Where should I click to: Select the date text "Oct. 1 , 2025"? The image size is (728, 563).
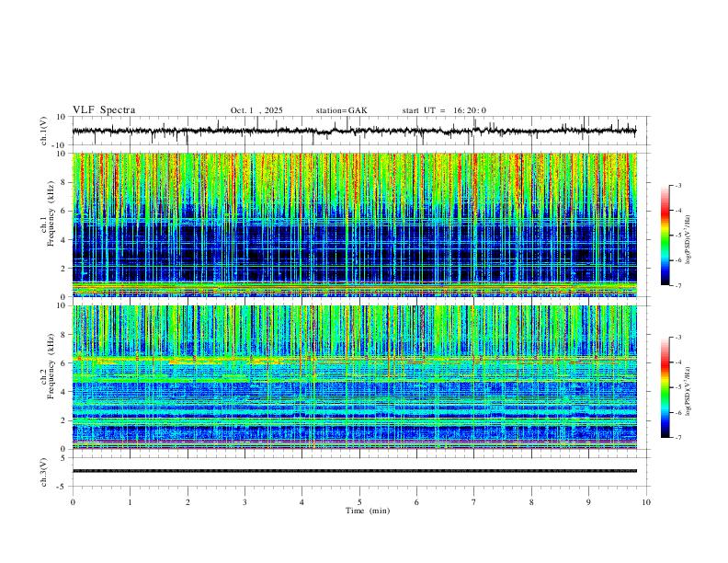point(256,110)
